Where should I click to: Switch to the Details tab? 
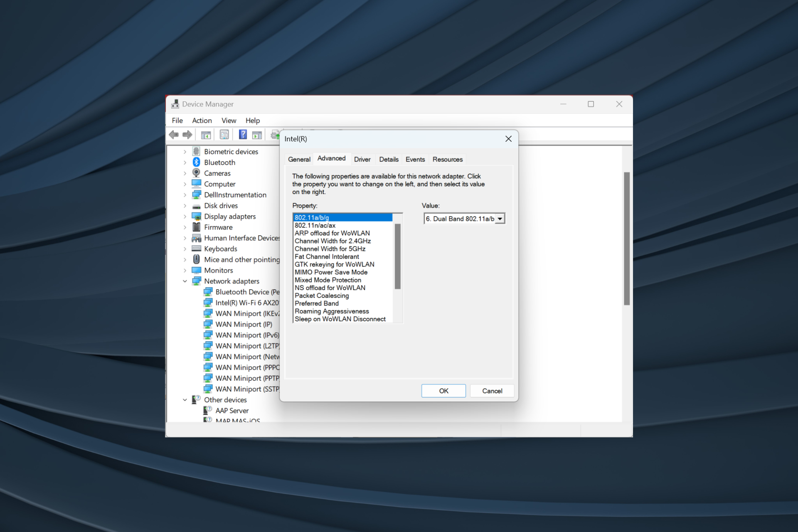[389, 160]
